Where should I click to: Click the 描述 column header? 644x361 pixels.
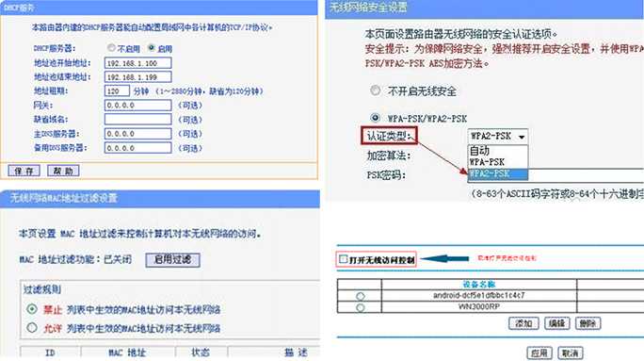pos(296,353)
